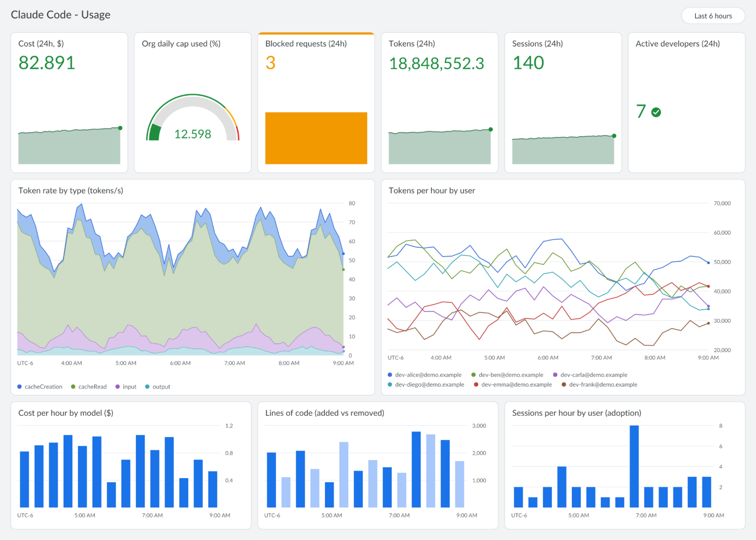Open Token rate by type panel title
Image resolution: width=756 pixels, height=540 pixels.
(x=71, y=191)
